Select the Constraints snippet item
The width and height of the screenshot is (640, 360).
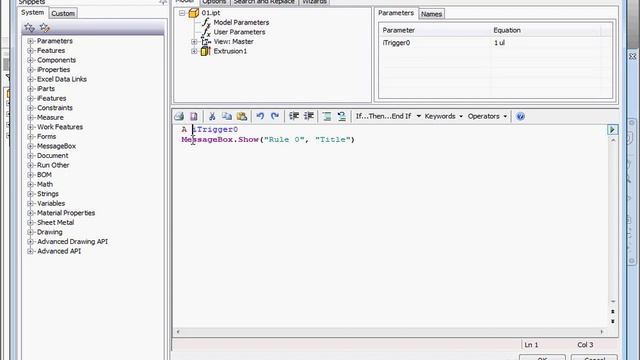[55, 108]
